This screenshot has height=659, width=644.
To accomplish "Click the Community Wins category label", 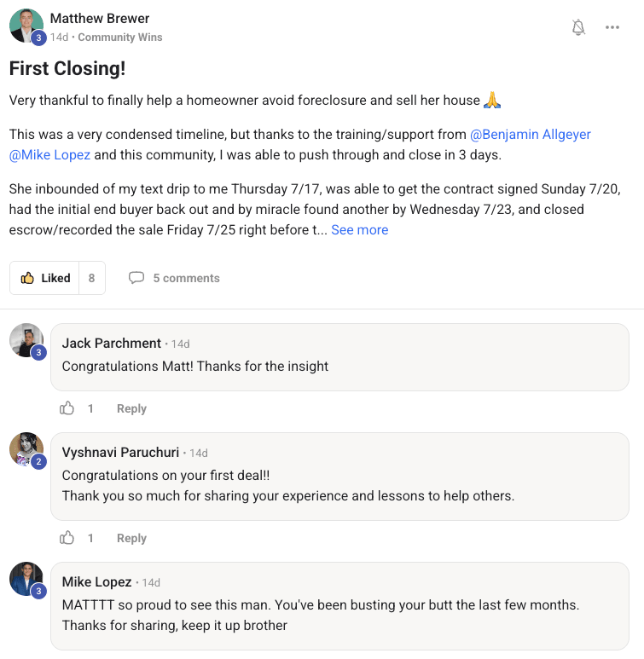I will tap(122, 38).
